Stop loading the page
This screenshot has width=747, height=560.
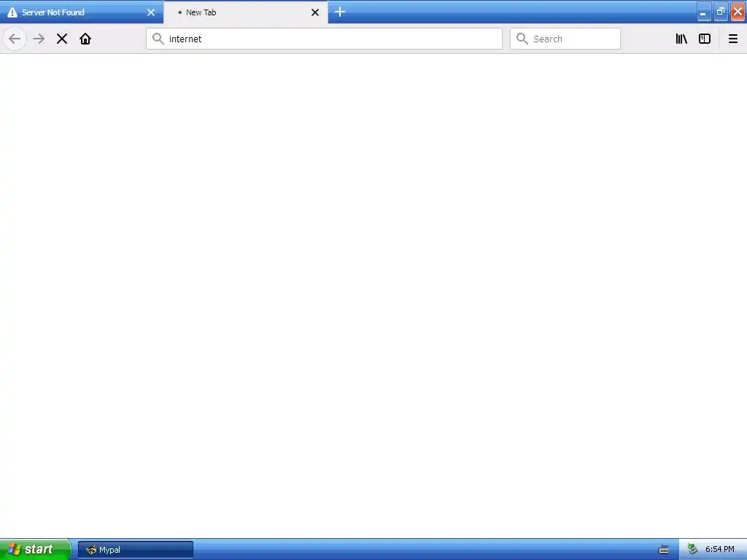click(x=62, y=39)
